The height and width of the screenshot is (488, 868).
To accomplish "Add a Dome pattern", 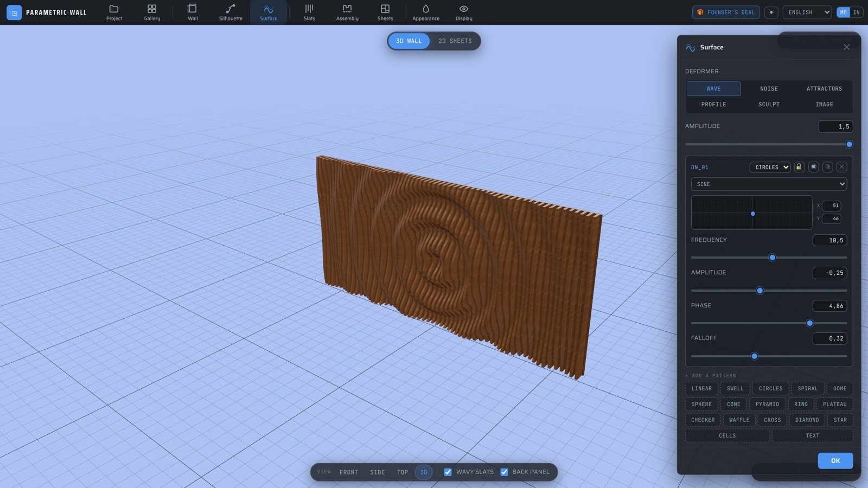I will 840,388.
